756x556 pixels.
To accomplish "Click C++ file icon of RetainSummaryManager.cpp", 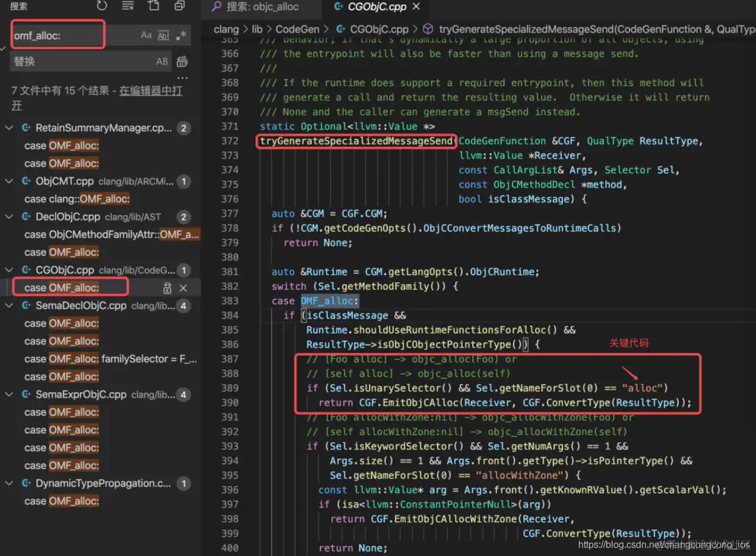I will (26, 128).
